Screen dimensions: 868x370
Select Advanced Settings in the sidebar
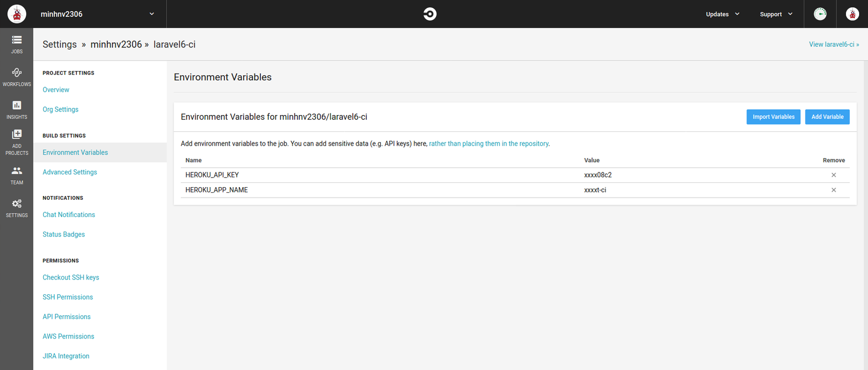70,172
